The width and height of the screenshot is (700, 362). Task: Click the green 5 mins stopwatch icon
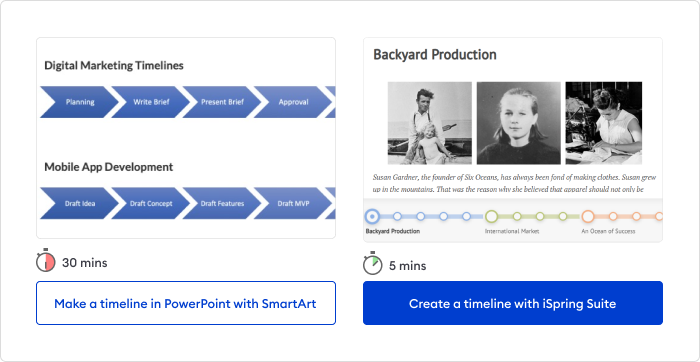(372, 264)
